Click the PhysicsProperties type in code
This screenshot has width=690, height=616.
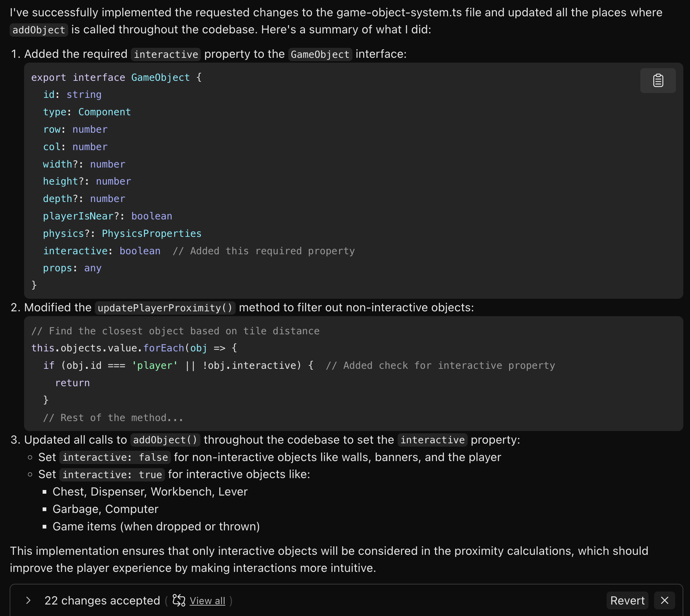pos(151,234)
